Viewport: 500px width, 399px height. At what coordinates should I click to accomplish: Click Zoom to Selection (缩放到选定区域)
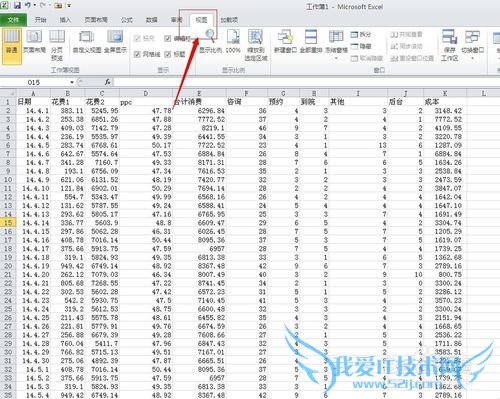tap(256, 46)
